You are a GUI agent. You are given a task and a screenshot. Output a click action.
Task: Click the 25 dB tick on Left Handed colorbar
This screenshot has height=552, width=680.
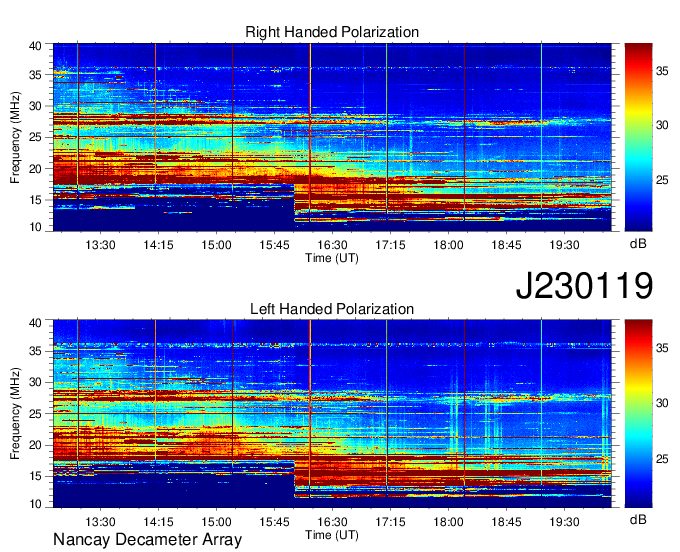(662, 459)
